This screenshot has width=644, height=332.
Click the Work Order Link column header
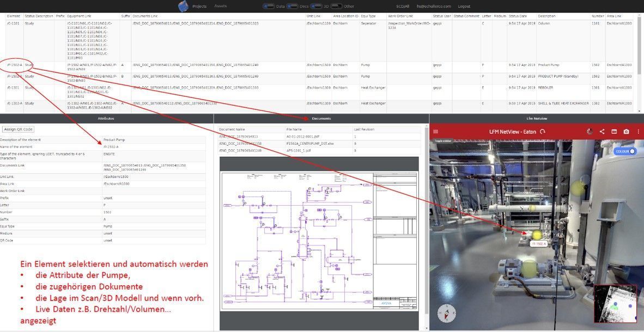pyautogui.click(x=400, y=16)
